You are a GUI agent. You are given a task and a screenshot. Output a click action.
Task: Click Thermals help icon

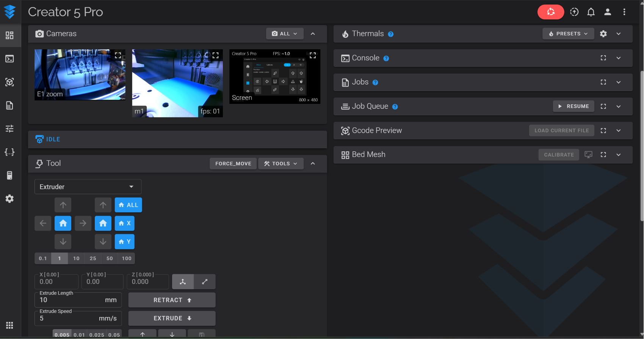pyautogui.click(x=391, y=34)
